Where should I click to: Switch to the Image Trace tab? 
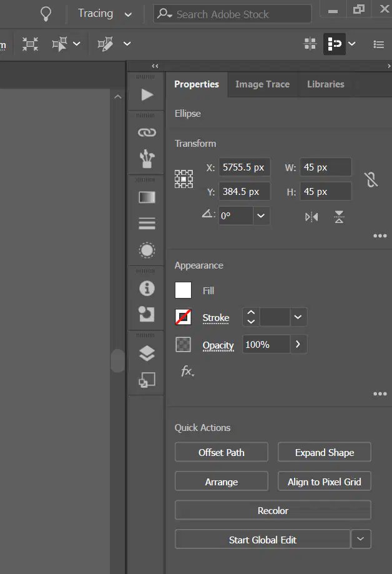pos(262,84)
